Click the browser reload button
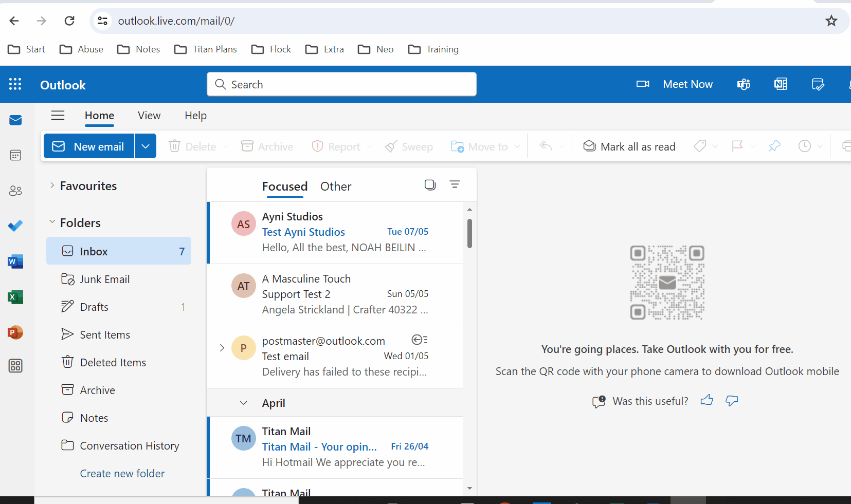 tap(69, 21)
